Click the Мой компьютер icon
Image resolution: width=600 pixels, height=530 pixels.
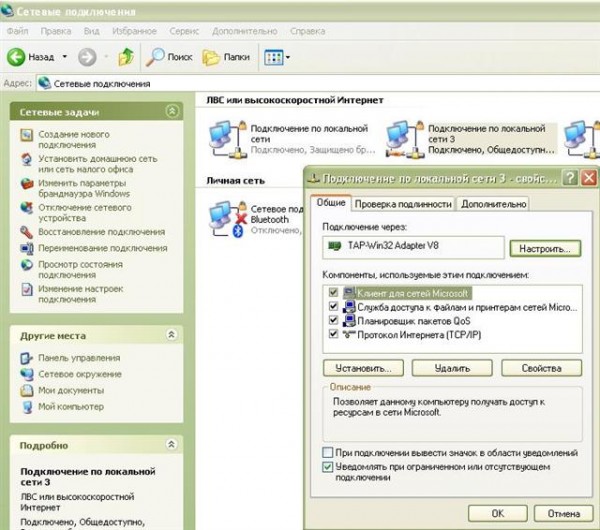pos(26,407)
